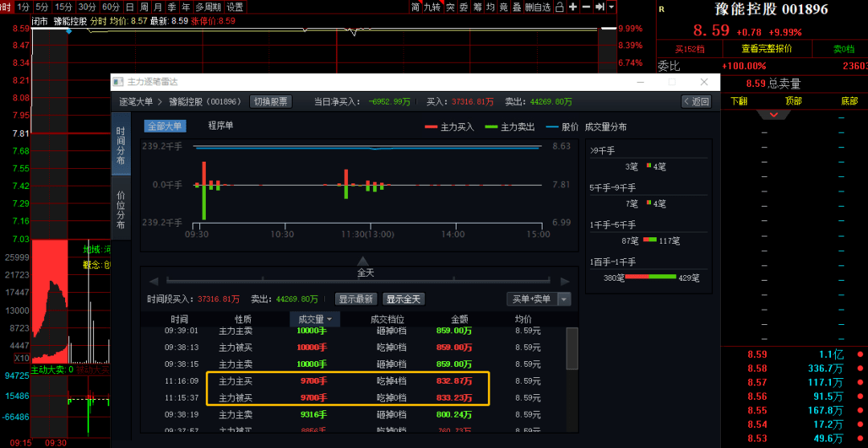
Task: Click the 委 toolbar button
Action: click(x=464, y=7)
